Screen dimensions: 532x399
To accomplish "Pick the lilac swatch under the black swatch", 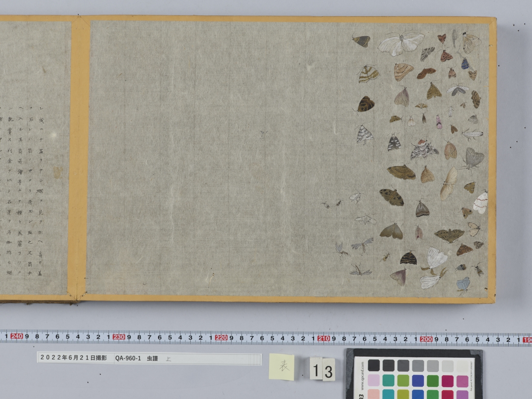I will click(374, 380).
